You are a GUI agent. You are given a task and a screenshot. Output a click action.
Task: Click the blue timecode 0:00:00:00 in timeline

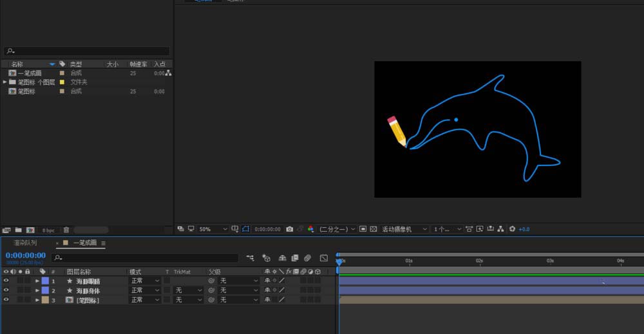coord(26,255)
